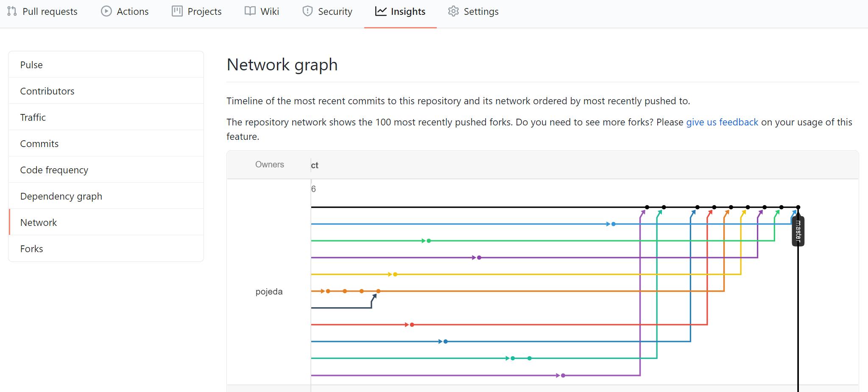Select Traffic in the sidebar
868x392 pixels.
pos(33,117)
